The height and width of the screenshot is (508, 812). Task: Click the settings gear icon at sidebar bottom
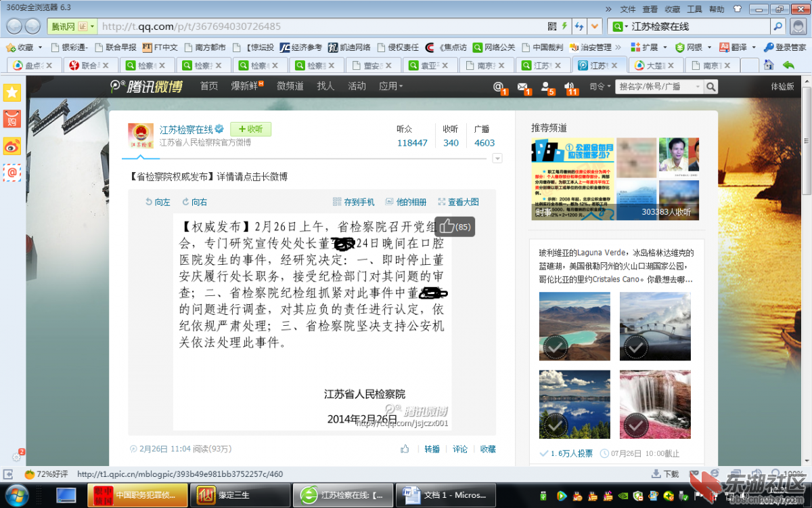[x=18, y=457]
